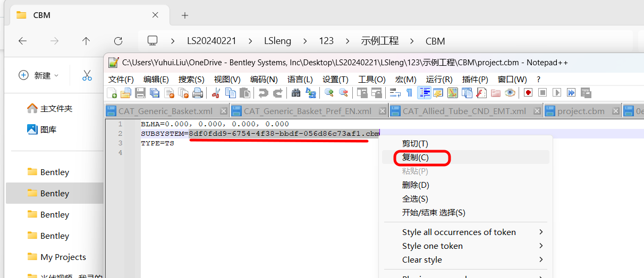Choose 删除(D) in the context menu
644x278 pixels.
pyautogui.click(x=416, y=185)
